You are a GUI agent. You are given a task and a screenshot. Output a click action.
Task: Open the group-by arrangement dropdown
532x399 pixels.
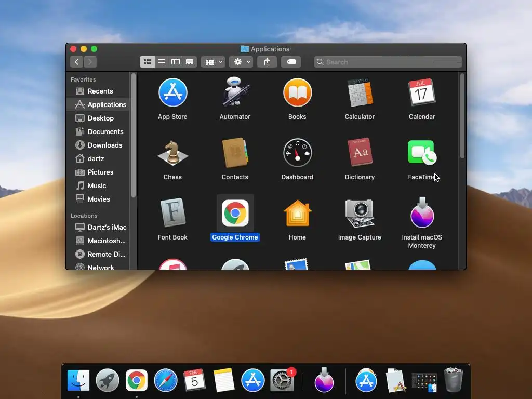point(213,62)
